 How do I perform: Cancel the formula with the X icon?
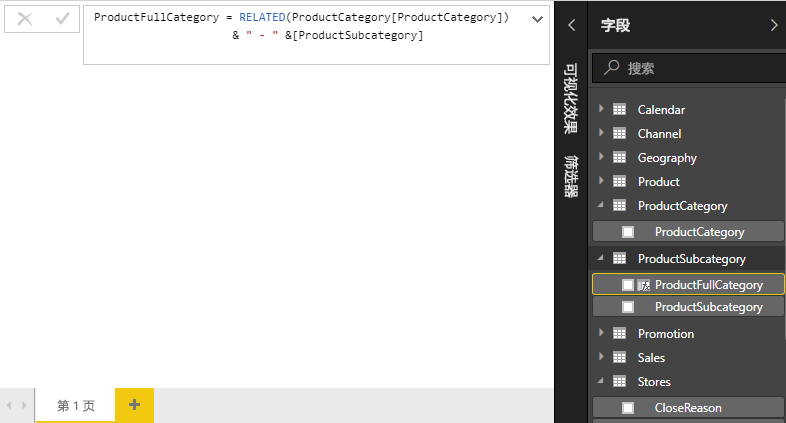tap(25, 19)
